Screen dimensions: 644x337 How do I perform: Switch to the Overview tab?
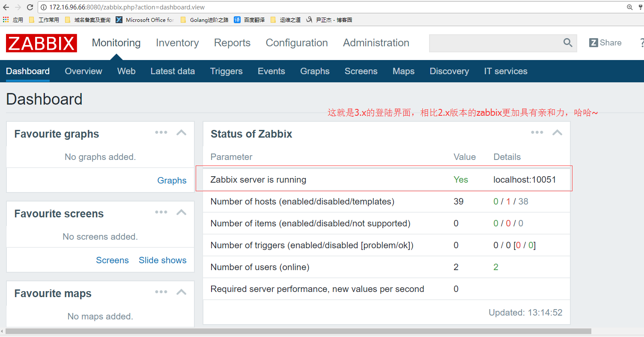pyautogui.click(x=83, y=71)
